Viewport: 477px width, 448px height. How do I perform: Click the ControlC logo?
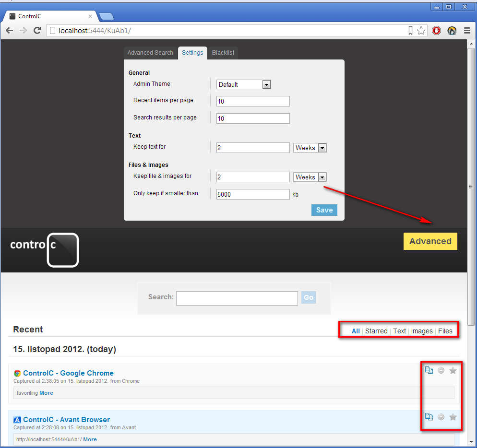(x=45, y=250)
